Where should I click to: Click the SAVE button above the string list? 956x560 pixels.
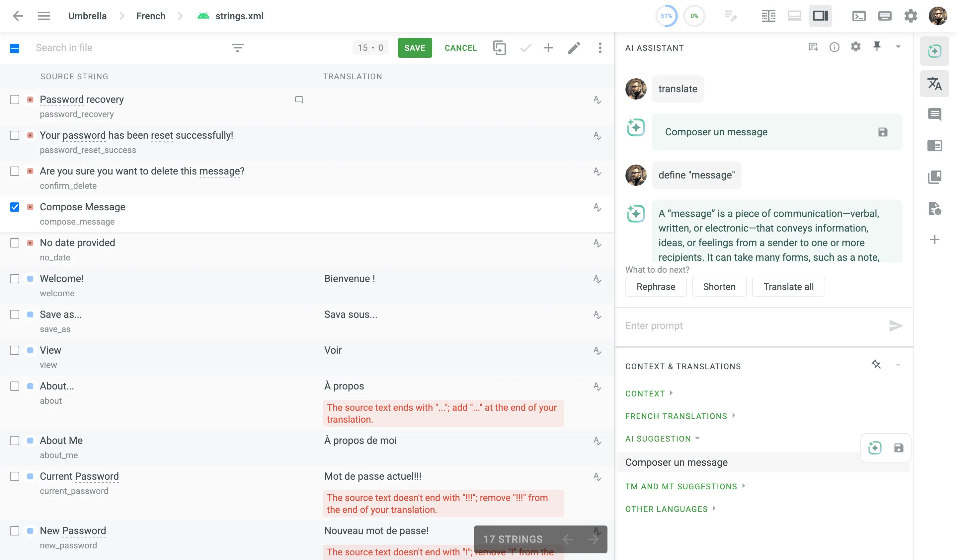click(x=415, y=48)
